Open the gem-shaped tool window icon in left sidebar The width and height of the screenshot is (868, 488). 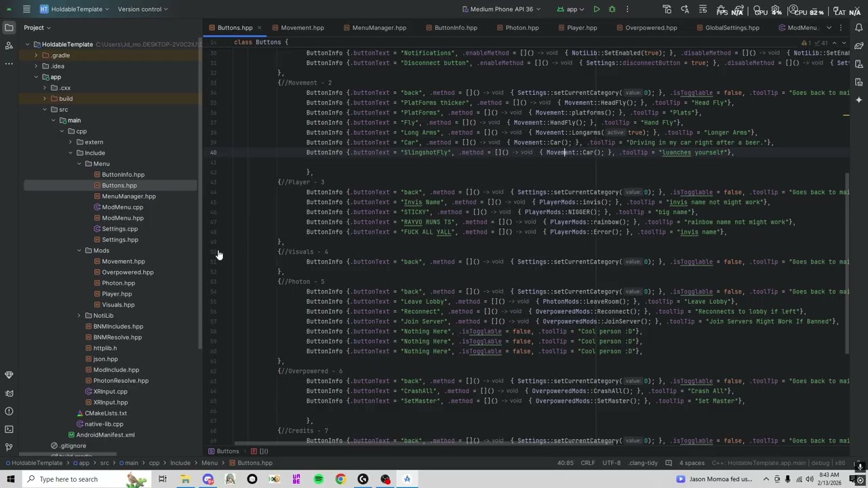9,375
